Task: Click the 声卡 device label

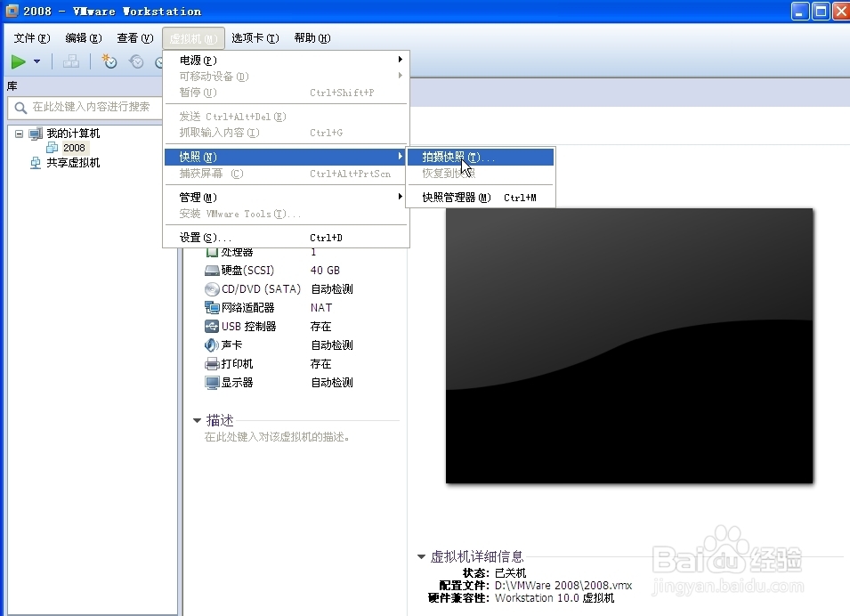Action: (231, 344)
